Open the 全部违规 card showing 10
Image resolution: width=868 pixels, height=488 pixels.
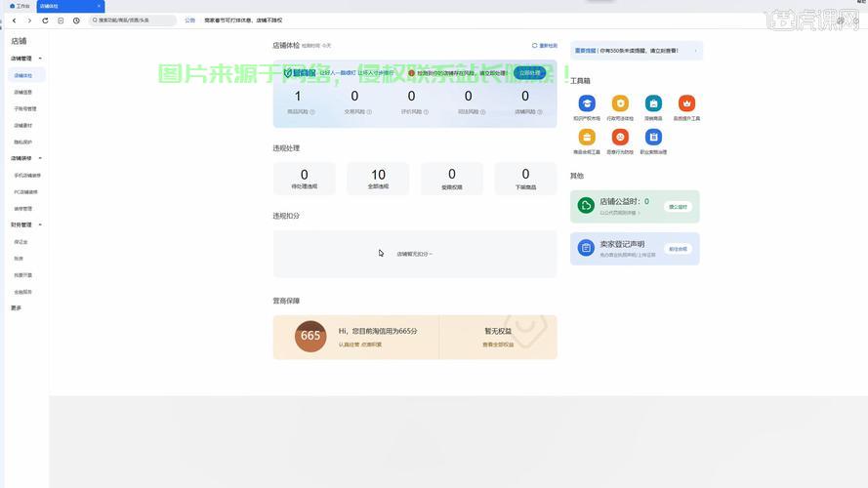click(378, 179)
